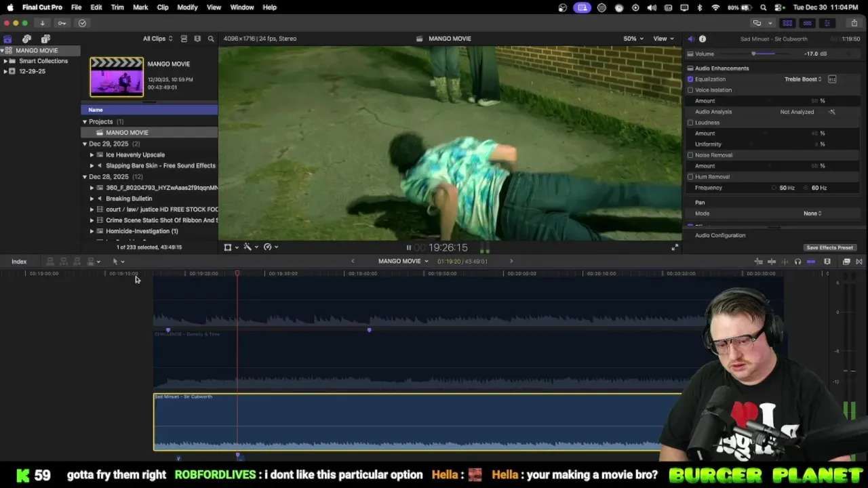Pause playback in the viewer
868x488 pixels.
(x=408, y=247)
